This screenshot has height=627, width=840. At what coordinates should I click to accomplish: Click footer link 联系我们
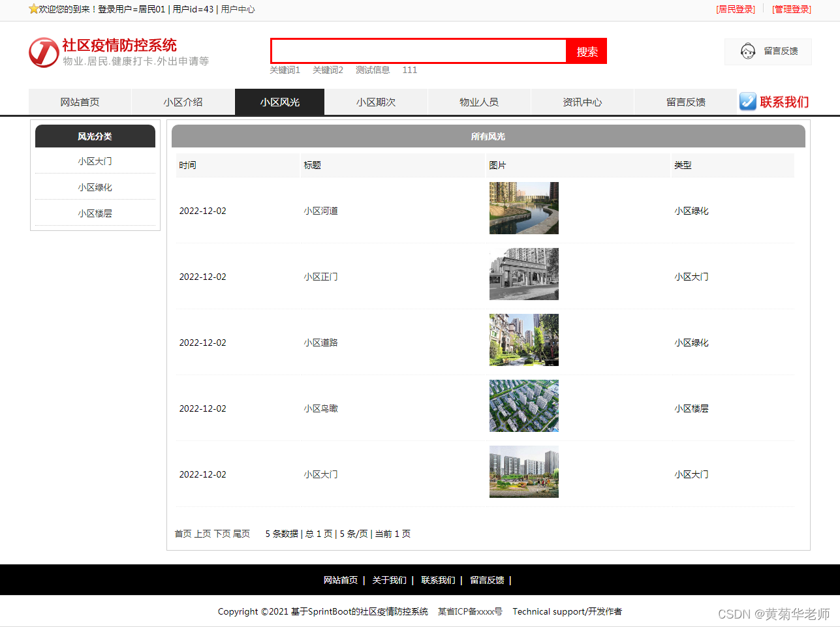[x=438, y=580]
